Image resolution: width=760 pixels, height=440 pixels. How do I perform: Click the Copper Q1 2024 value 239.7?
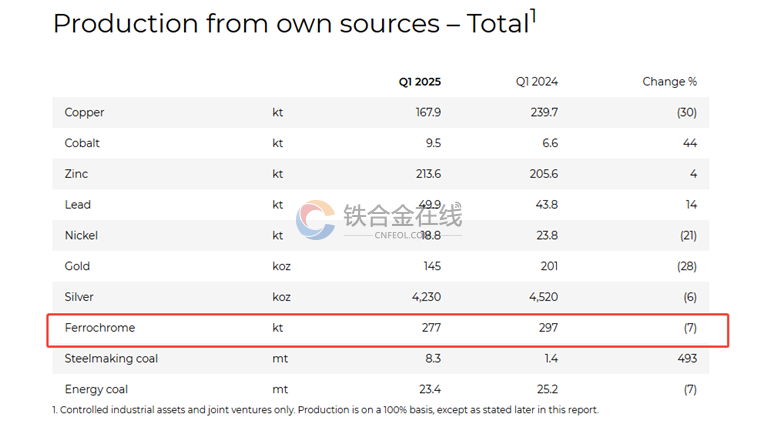click(x=544, y=112)
